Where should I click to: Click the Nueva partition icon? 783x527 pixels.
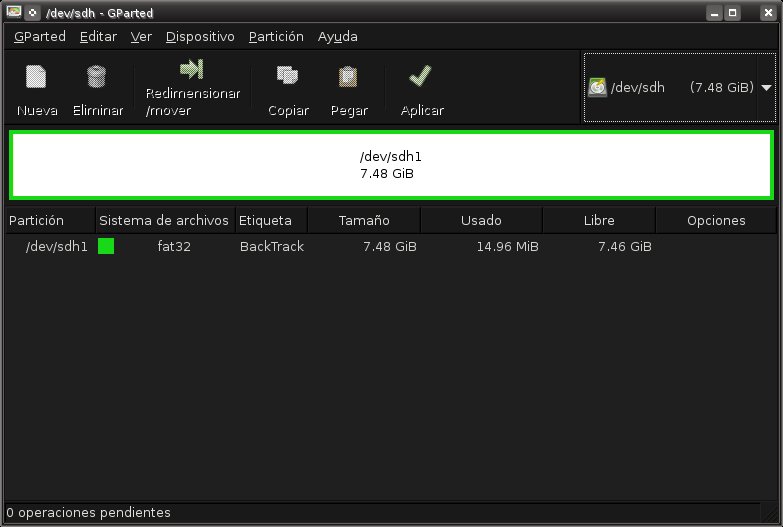[x=36, y=76]
